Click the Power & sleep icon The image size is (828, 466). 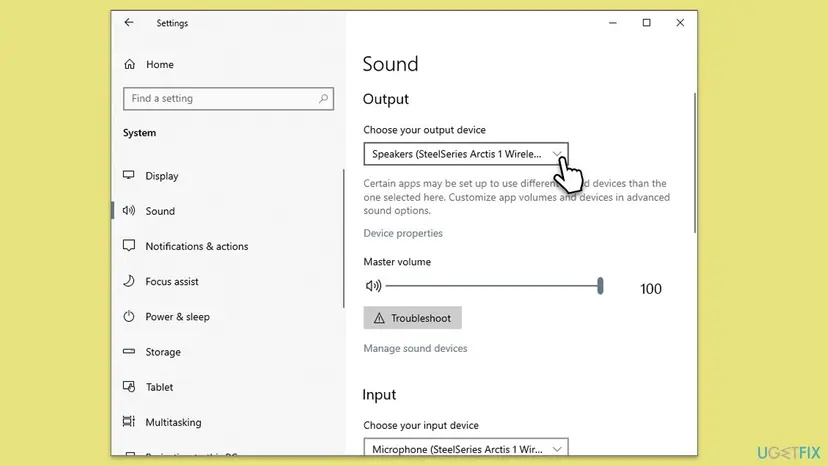pos(128,316)
